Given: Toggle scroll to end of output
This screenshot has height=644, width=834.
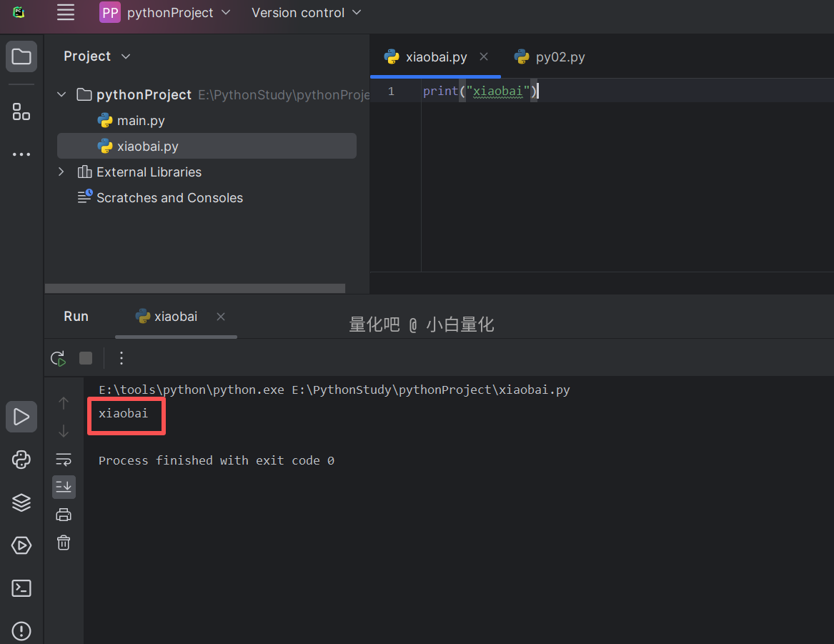Looking at the screenshot, I should click(x=64, y=487).
